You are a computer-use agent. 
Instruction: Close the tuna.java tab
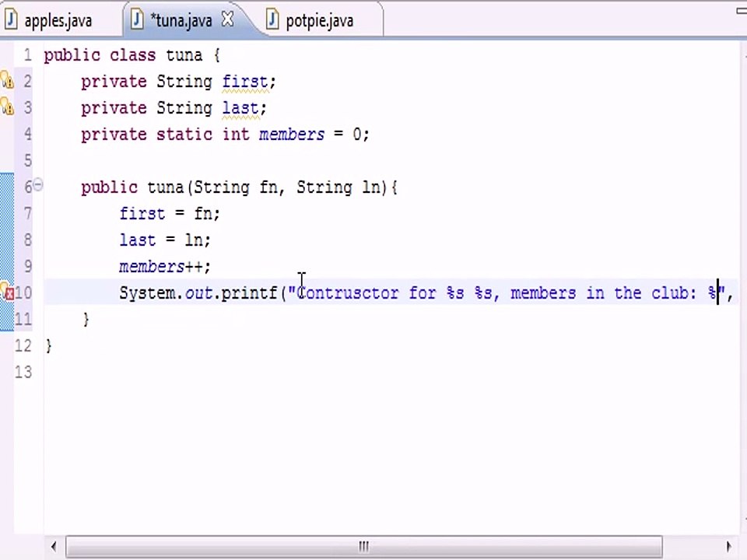[x=228, y=19]
